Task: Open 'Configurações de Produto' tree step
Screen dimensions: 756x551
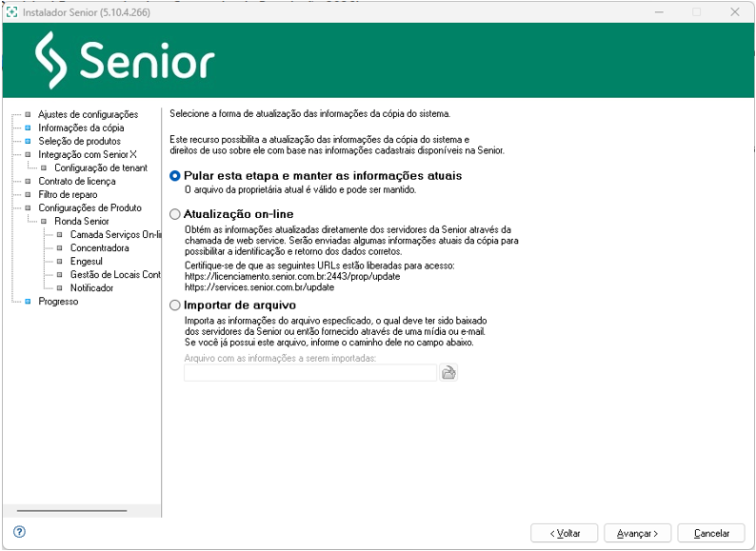Action: click(x=90, y=207)
